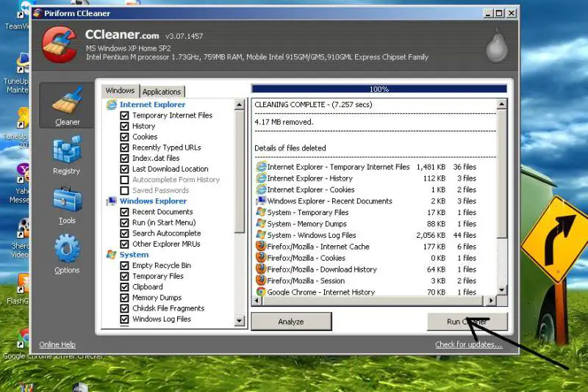Toggle Search Autocomplete checkbox
This screenshot has width=588, height=392.
click(124, 233)
